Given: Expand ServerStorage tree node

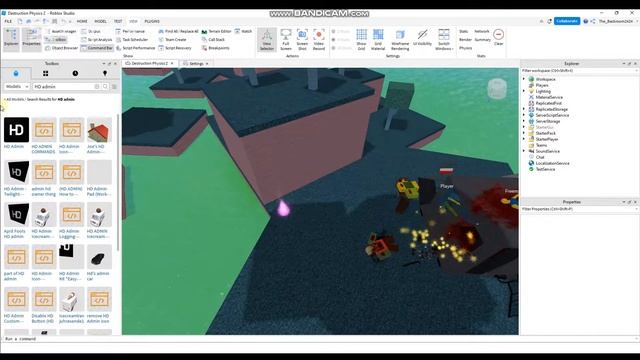Looking at the screenshot, I should (x=524, y=121).
